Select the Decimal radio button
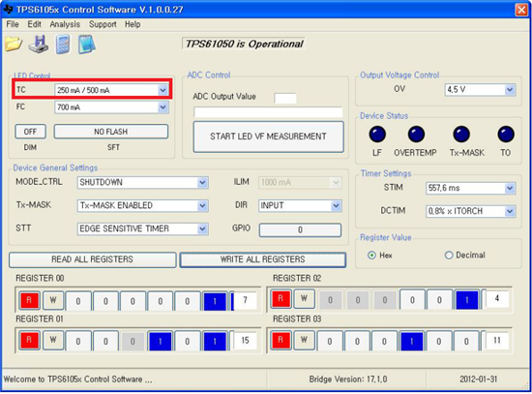 point(449,255)
